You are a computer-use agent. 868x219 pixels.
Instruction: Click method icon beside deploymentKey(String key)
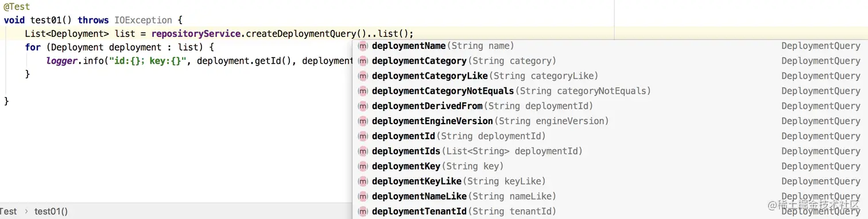363,166
